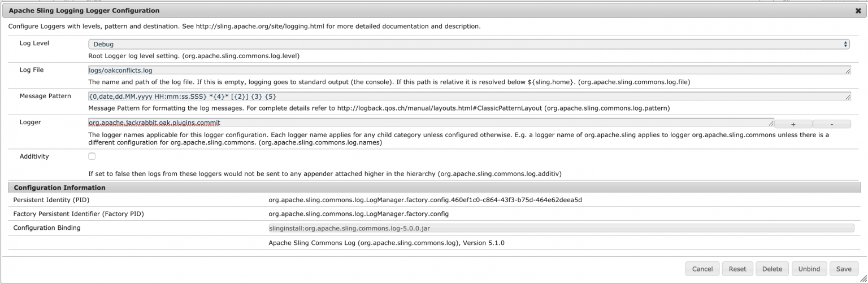This screenshot has width=868, height=284.
Task: Delete this logger configuration
Action: point(772,269)
